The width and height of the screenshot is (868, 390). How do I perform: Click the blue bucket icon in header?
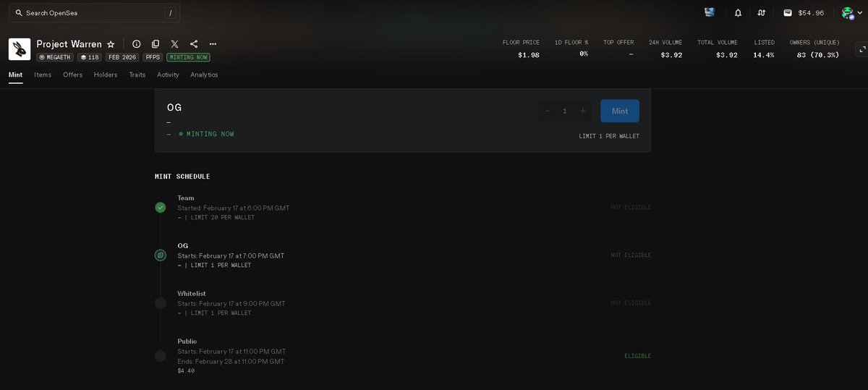point(710,12)
